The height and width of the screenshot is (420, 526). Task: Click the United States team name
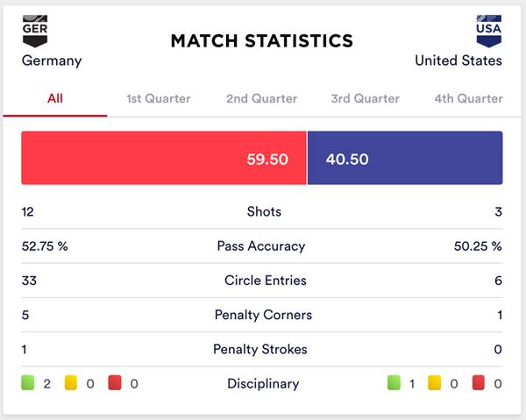point(458,61)
